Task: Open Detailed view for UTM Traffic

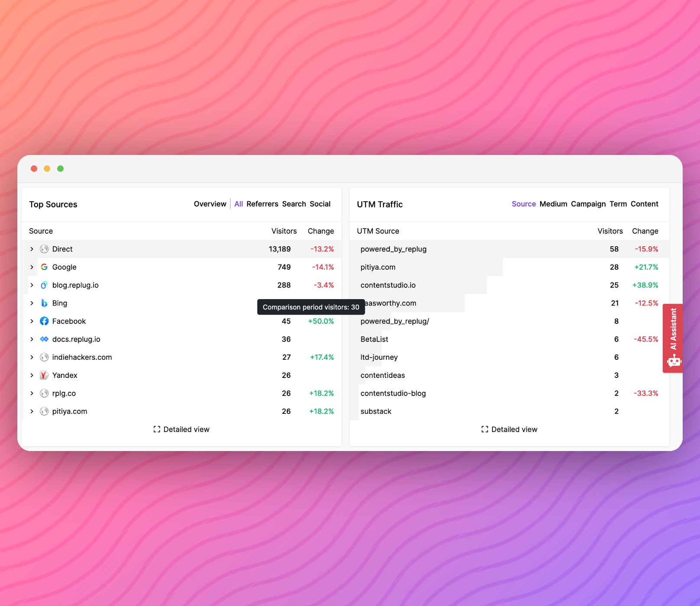Action: click(x=509, y=429)
